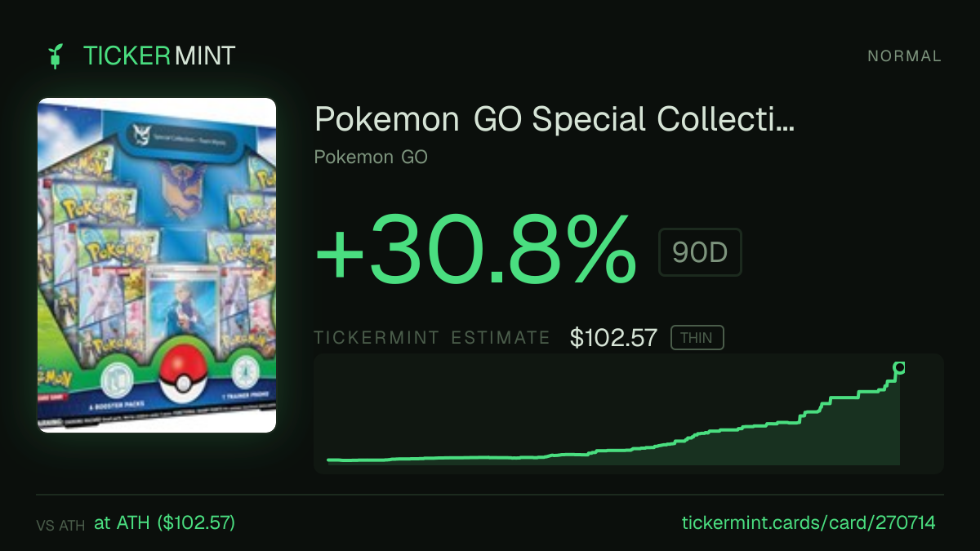Click the latest price point on the chart
Viewport: 980px width, 551px height.
pyautogui.click(x=899, y=367)
